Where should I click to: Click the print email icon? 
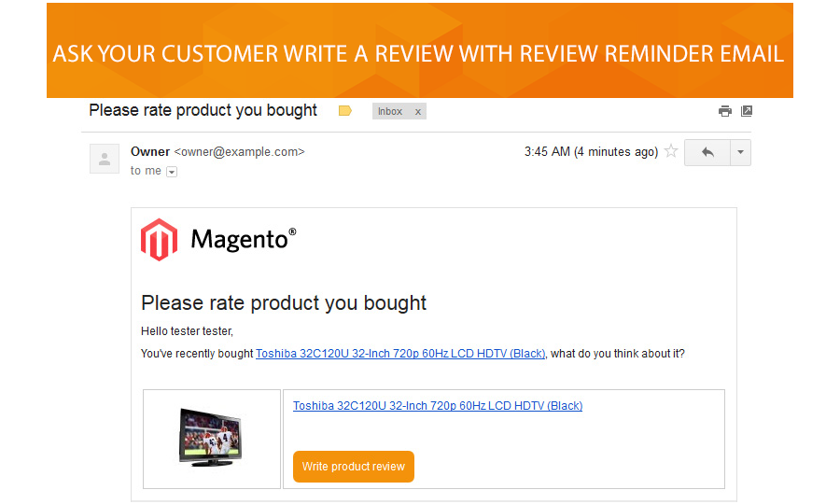pyautogui.click(x=725, y=111)
